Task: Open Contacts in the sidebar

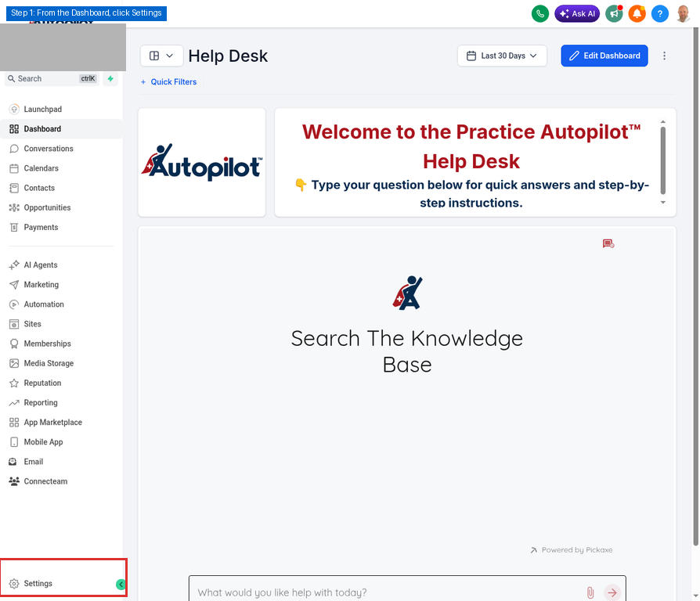Action: [x=61, y=188]
